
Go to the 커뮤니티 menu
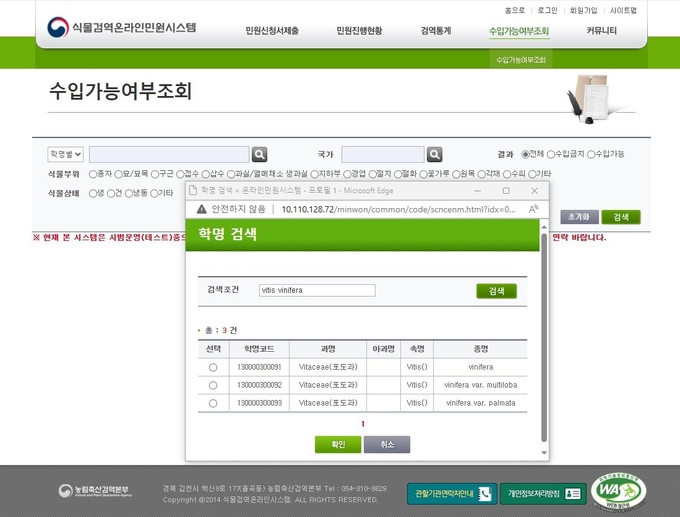pos(601,31)
